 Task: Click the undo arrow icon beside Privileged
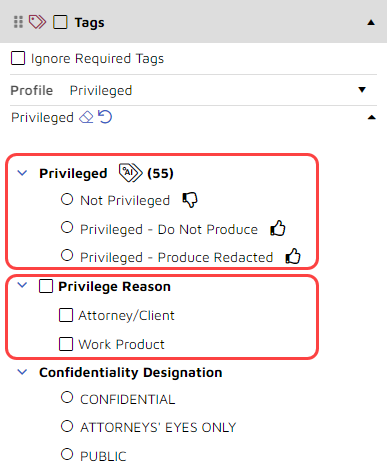coord(105,117)
